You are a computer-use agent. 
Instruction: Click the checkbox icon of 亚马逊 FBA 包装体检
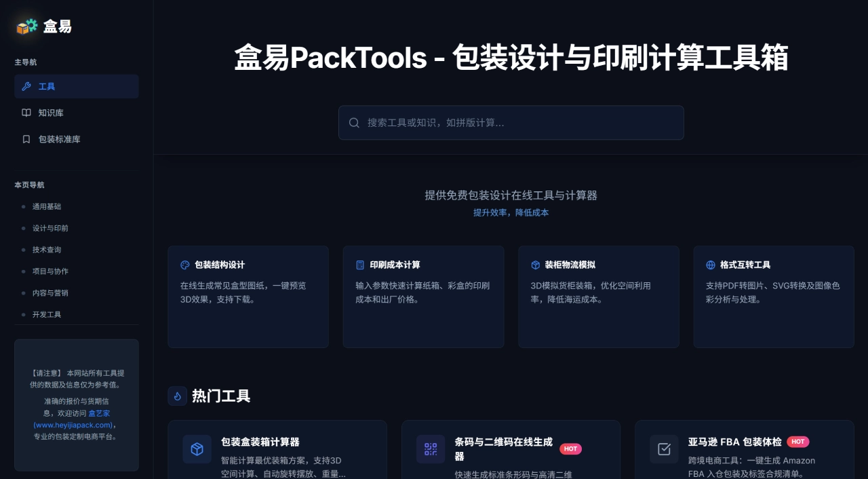point(664,449)
